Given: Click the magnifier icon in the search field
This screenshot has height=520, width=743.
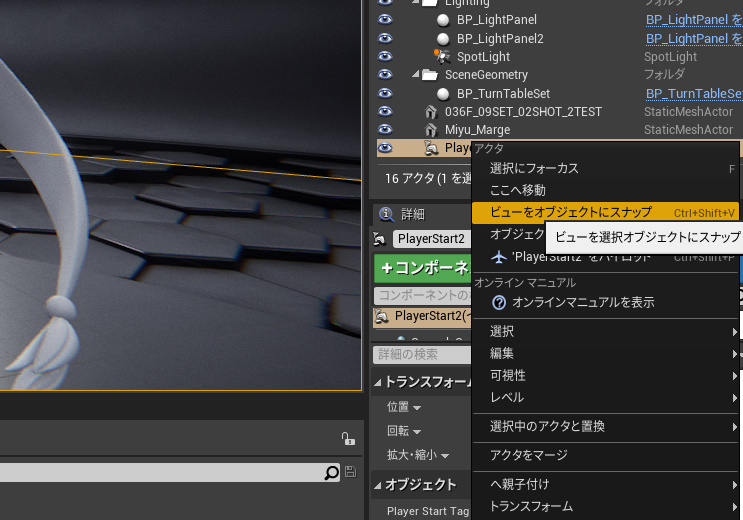Looking at the screenshot, I should pyautogui.click(x=332, y=473).
